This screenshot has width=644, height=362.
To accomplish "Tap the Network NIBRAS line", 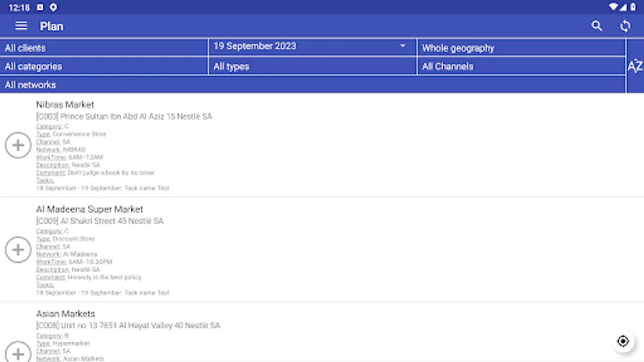I will tap(61, 150).
